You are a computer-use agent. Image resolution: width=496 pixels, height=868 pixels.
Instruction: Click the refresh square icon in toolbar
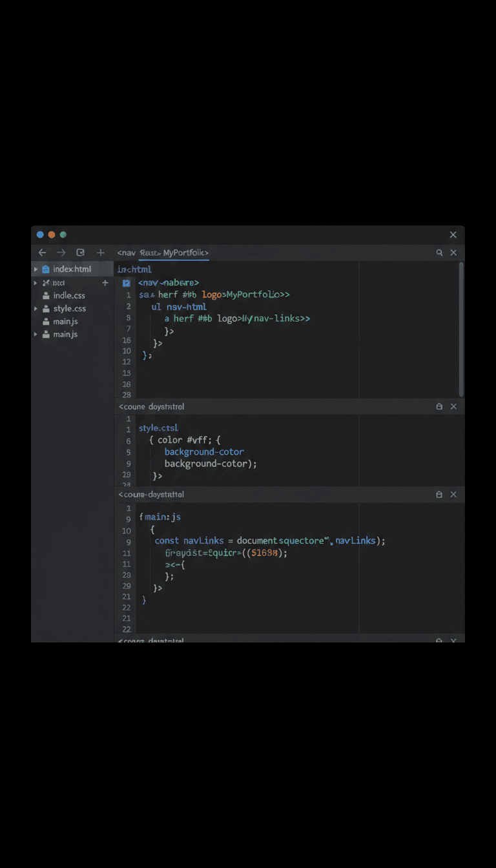click(81, 253)
